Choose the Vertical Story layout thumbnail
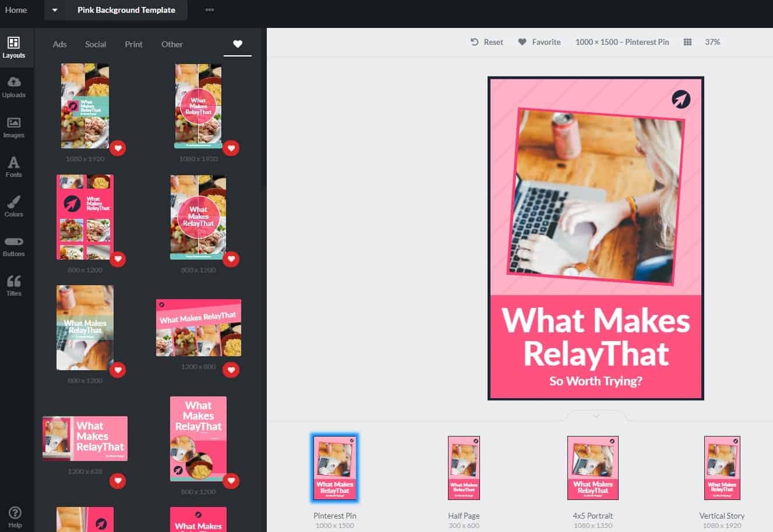 [x=722, y=468]
